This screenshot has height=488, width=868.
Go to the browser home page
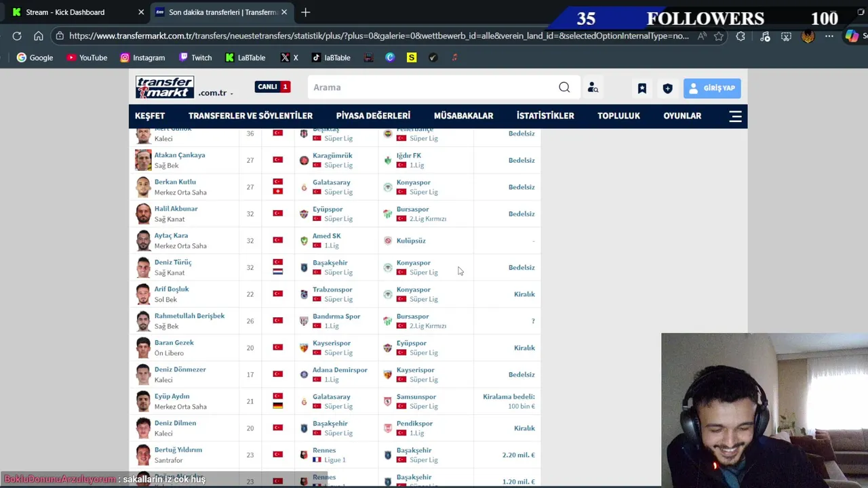(x=39, y=36)
